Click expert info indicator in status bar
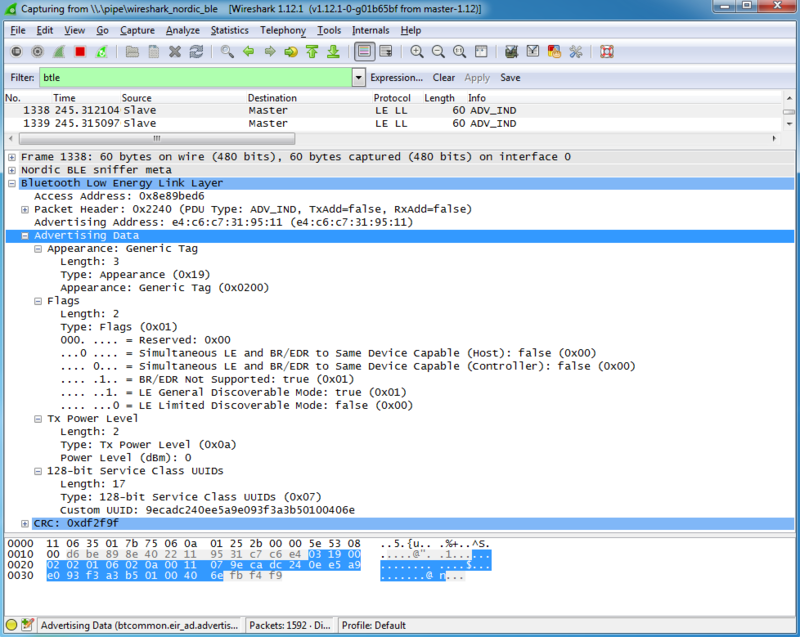The width and height of the screenshot is (800, 637). point(11,625)
